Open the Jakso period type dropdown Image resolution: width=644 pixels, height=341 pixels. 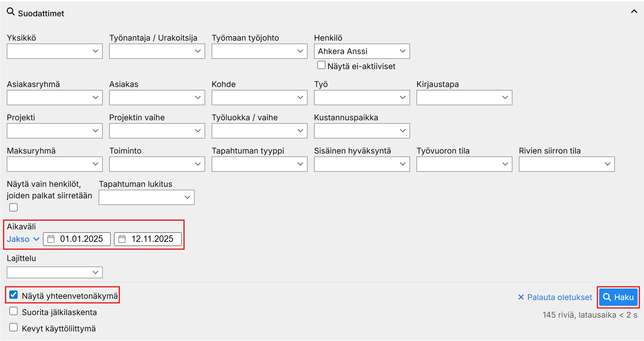[x=23, y=239]
